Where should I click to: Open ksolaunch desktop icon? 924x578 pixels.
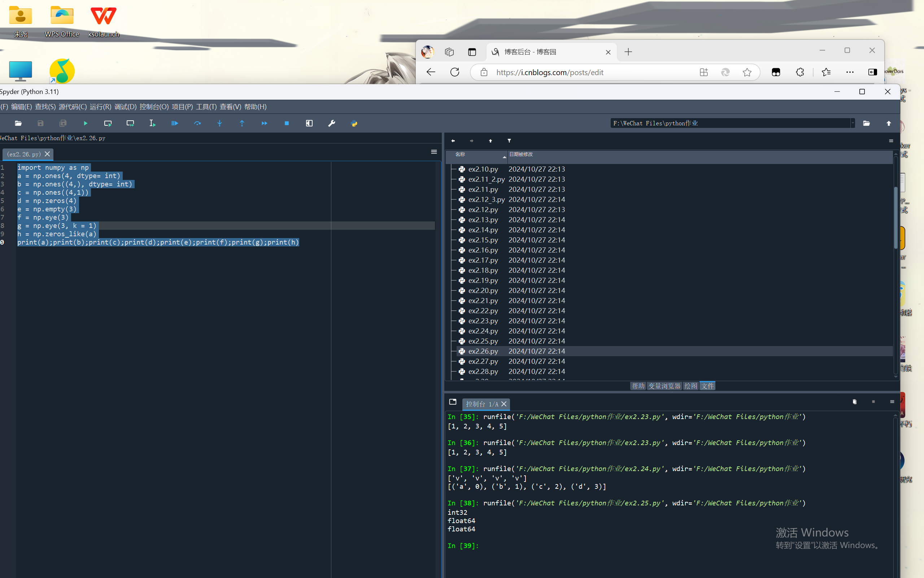tap(104, 21)
